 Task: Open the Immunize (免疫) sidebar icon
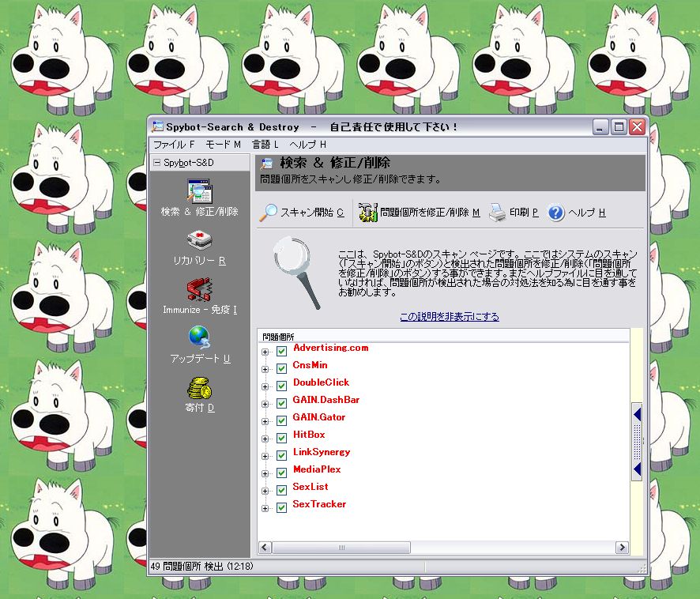(x=199, y=289)
